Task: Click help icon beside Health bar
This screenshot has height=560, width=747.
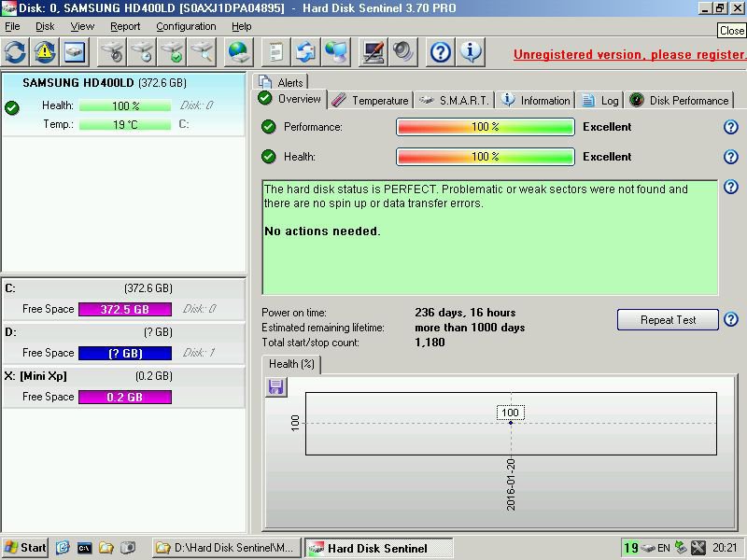Action: pyautogui.click(x=731, y=157)
